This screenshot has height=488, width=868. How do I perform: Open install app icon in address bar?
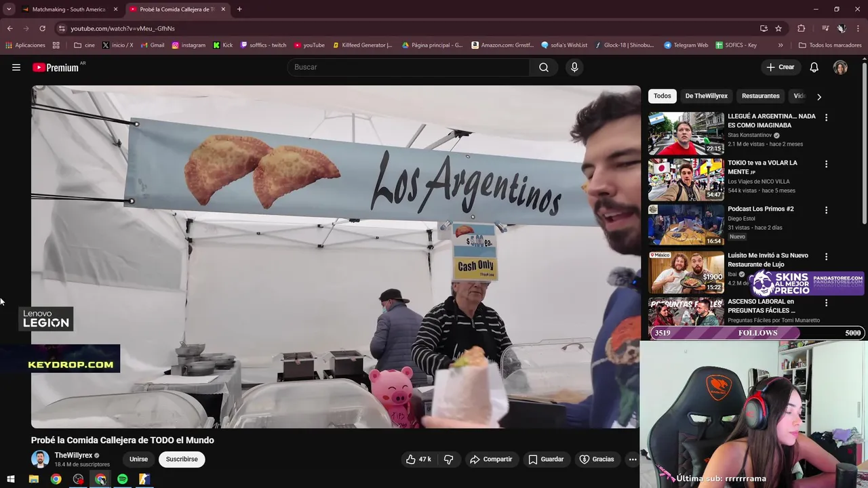point(764,28)
